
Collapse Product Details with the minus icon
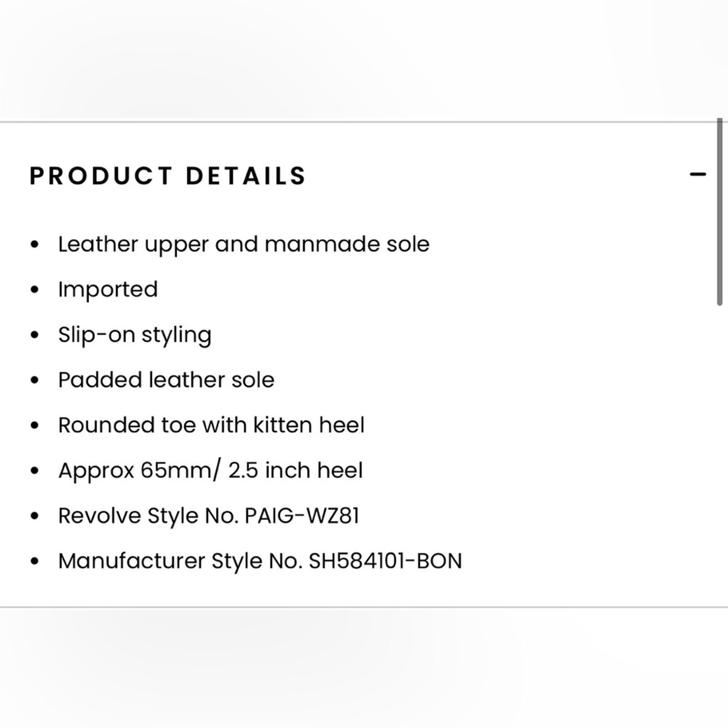[x=698, y=174]
